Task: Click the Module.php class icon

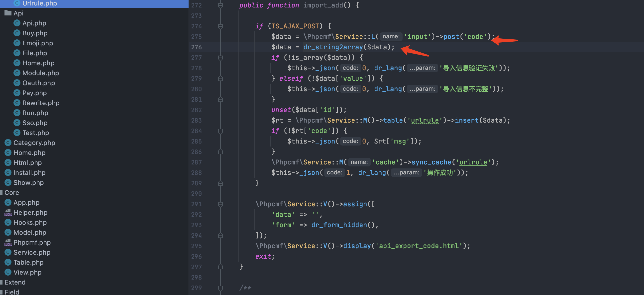Action: point(17,73)
